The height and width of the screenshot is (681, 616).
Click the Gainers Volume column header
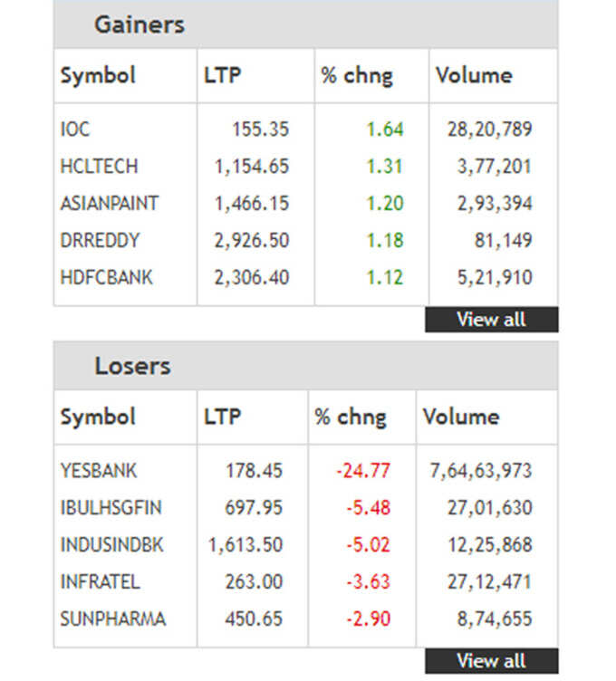coord(474,75)
